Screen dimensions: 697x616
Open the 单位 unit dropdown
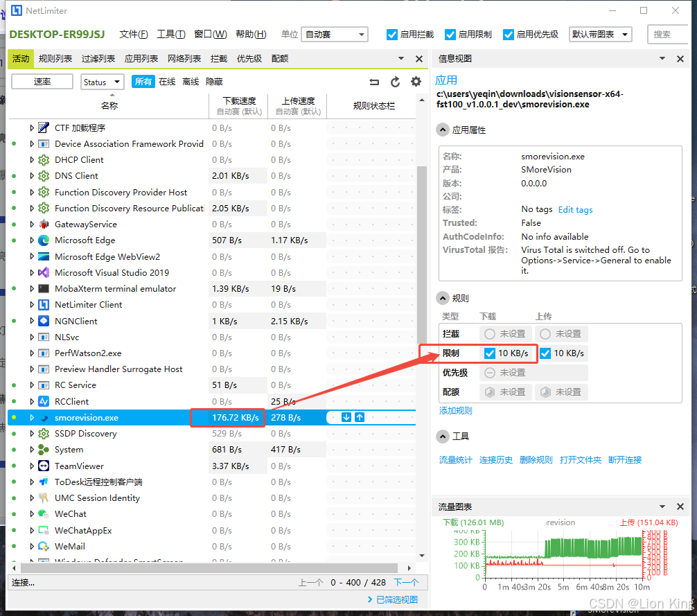[334, 35]
